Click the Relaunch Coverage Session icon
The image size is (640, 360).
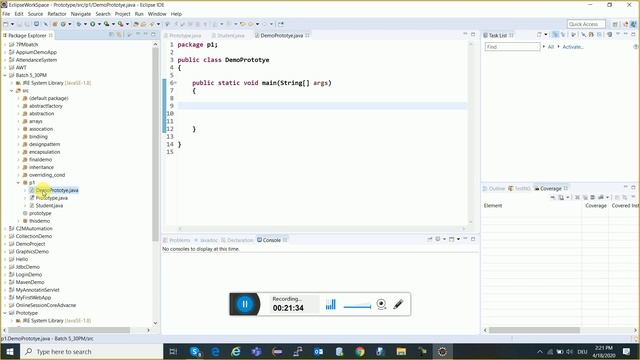tap(552, 197)
